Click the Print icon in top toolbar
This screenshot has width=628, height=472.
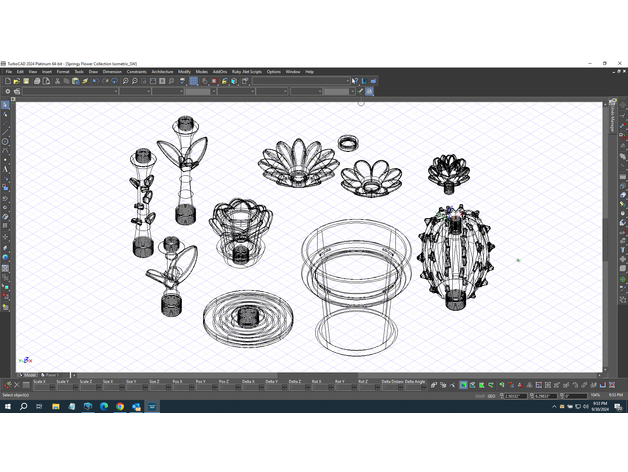pyautogui.click(x=37, y=81)
